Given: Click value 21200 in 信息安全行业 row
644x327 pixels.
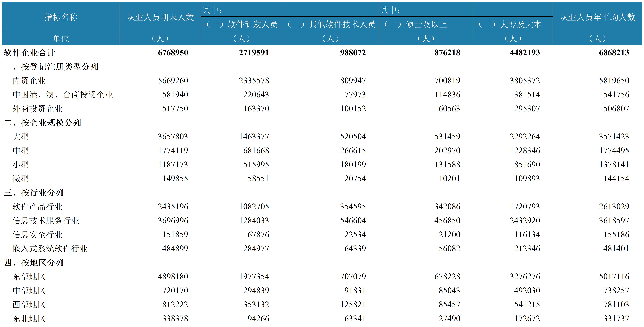Looking at the screenshot, I should (449, 234).
